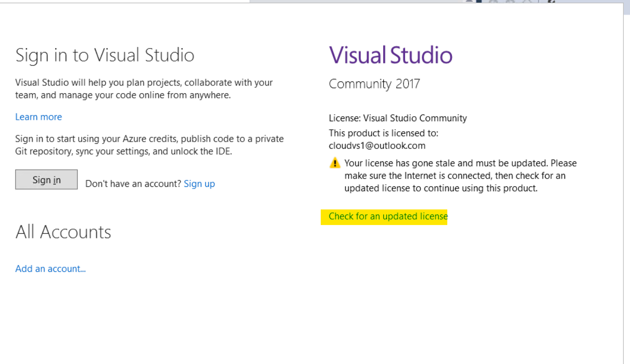This screenshot has height=364, width=630.
Task: Click the Community 2017 edition text
Action: click(374, 84)
